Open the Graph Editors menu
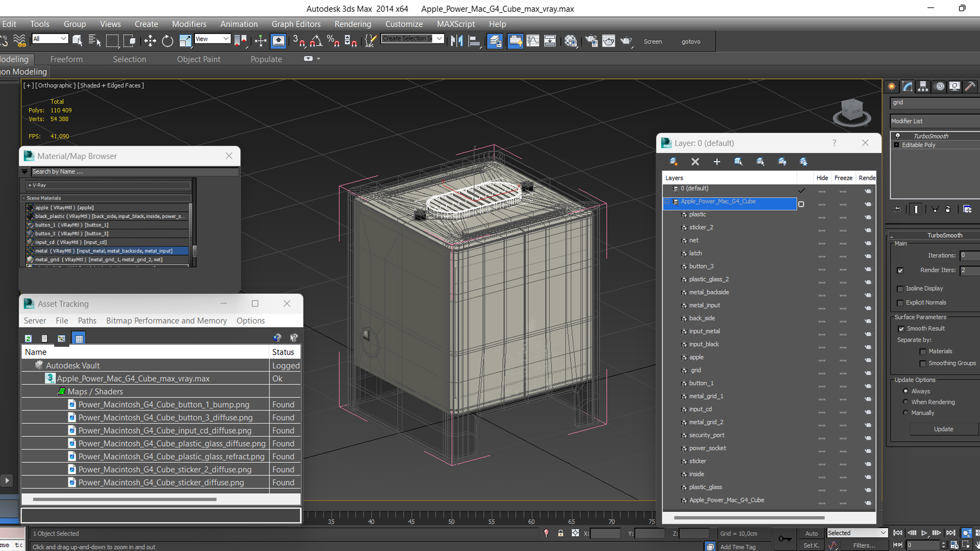The image size is (980, 551). (x=296, y=24)
